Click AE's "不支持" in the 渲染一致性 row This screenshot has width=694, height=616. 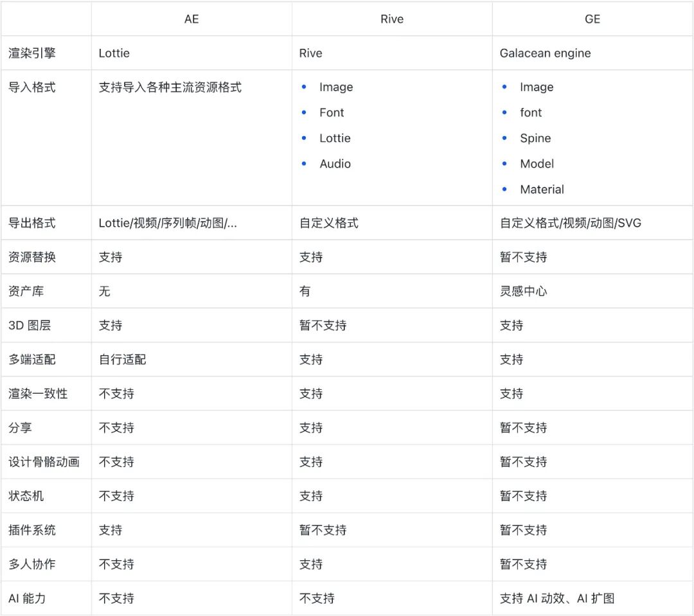116,393
